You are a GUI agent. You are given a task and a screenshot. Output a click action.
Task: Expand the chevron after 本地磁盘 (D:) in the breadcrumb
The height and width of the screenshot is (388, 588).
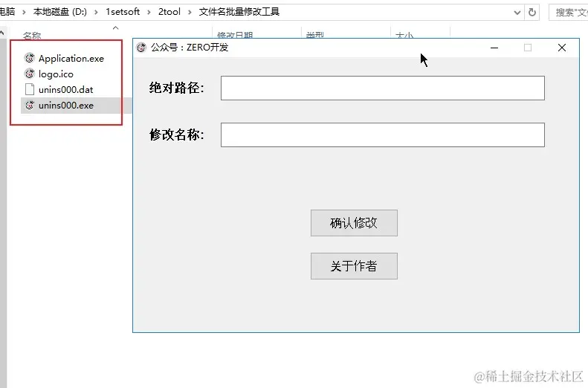pyautogui.click(x=97, y=13)
